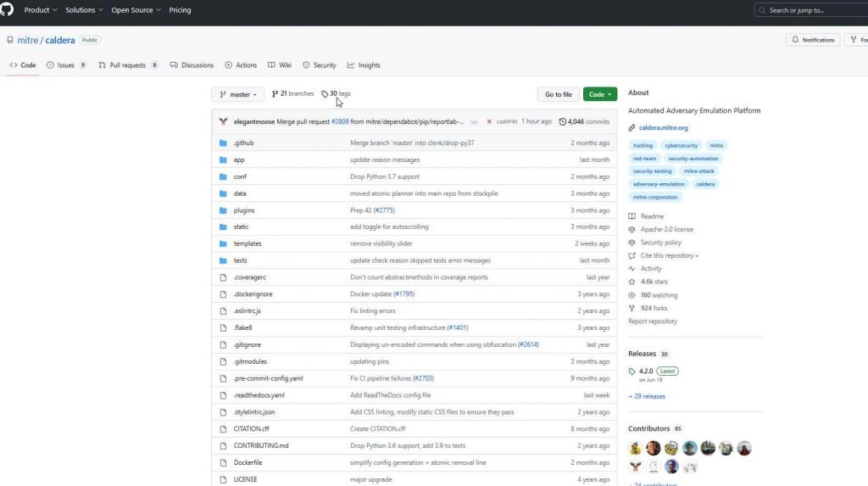
Task: Click the app folder icon
Action: click(x=223, y=159)
